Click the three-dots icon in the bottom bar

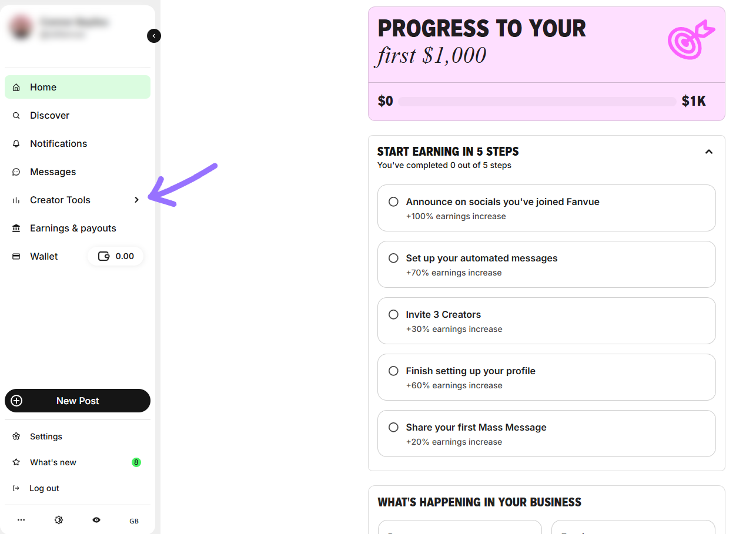point(21,520)
